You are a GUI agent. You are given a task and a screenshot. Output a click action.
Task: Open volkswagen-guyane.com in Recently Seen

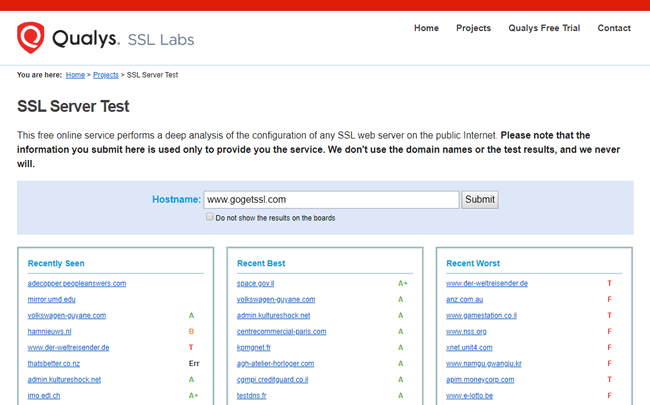[x=67, y=315]
